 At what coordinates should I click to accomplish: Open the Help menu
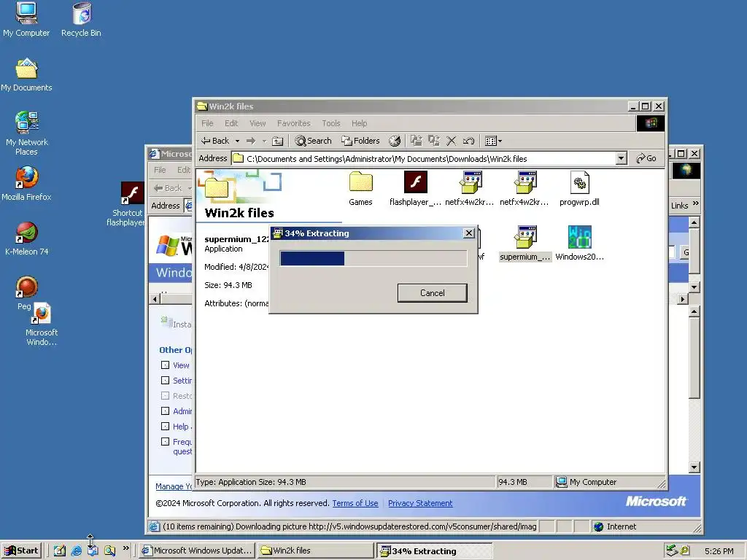[x=359, y=123]
